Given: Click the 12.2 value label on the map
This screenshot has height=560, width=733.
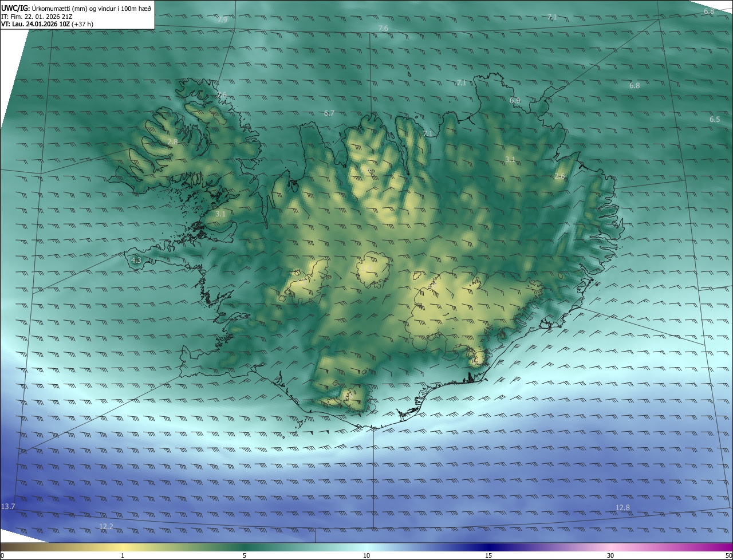Looking at the screenshot, I should (x=106, y=526).
